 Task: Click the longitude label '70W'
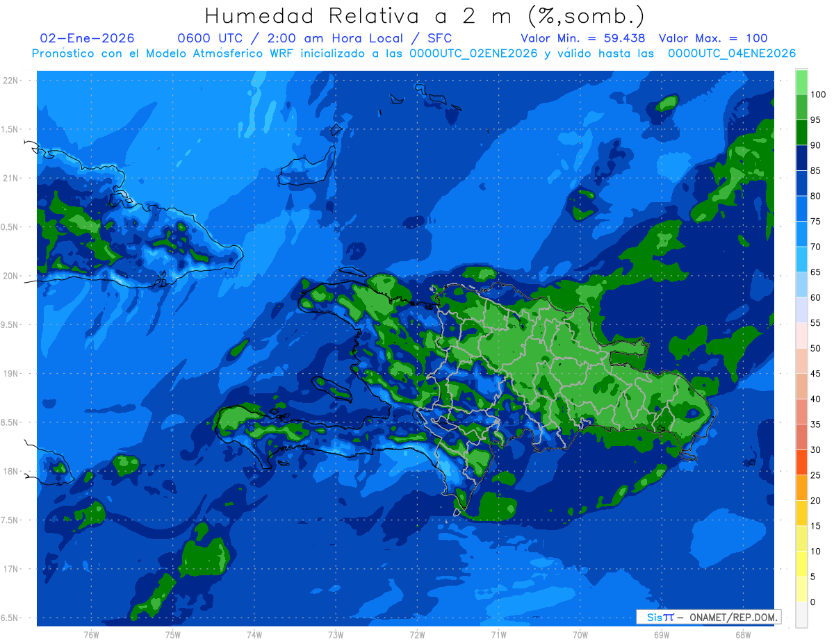pos(580,634)
